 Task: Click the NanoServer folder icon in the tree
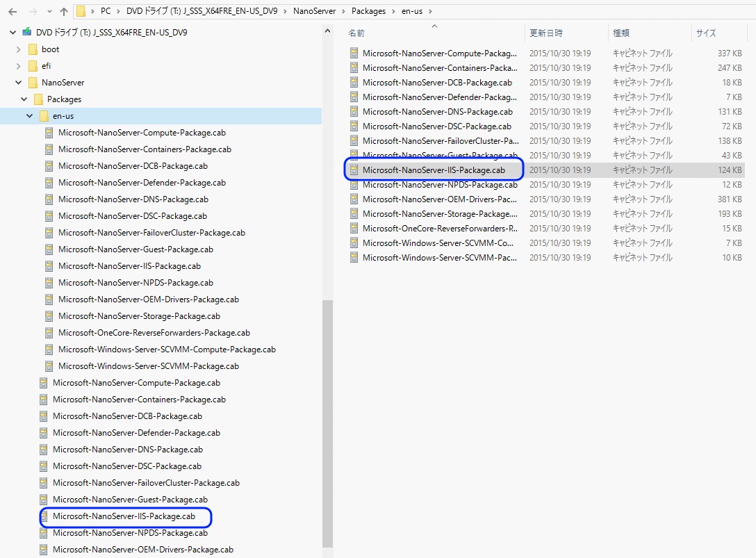point(33,83)
